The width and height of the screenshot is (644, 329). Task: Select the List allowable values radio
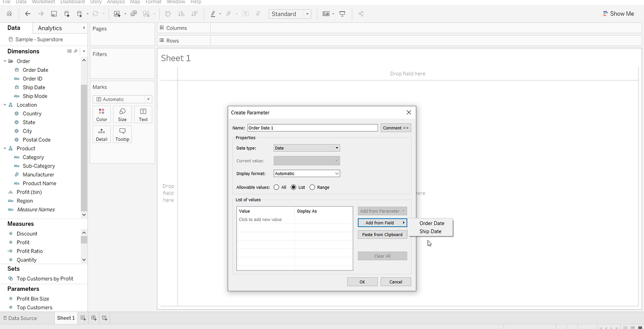pos(293,187)
